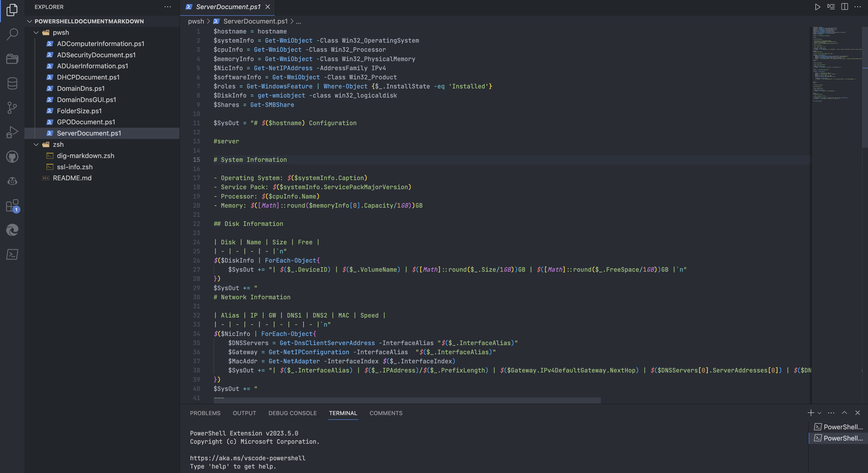Open new terminal profile dropdown arrow
This screenshot has width=868, height=473.
tap(819, 413)
